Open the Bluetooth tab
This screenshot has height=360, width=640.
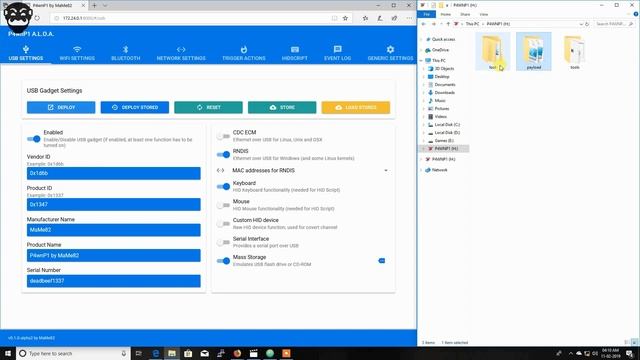click(126, 53)
